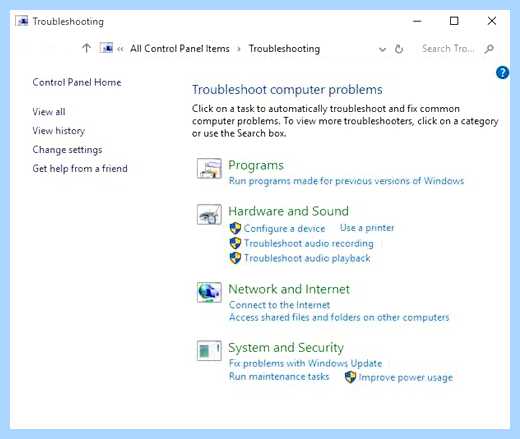Open the Programs category icon

click(x=209, y=168)
